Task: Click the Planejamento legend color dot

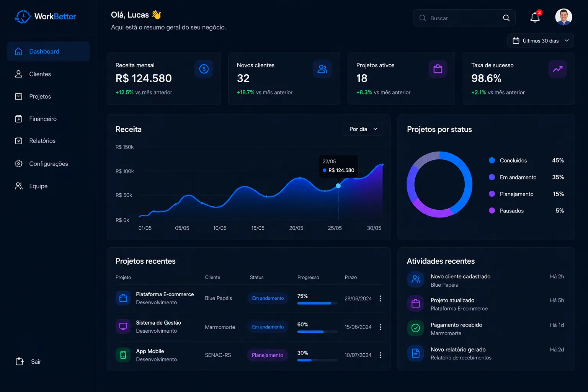Action: pyautogui.click(x=492, y=194)
